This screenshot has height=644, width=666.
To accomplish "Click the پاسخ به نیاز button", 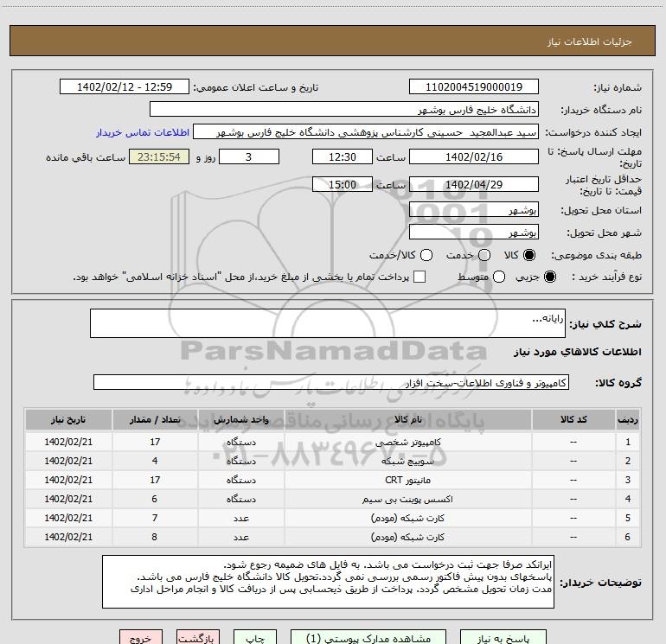I will (x=503, y=637).
